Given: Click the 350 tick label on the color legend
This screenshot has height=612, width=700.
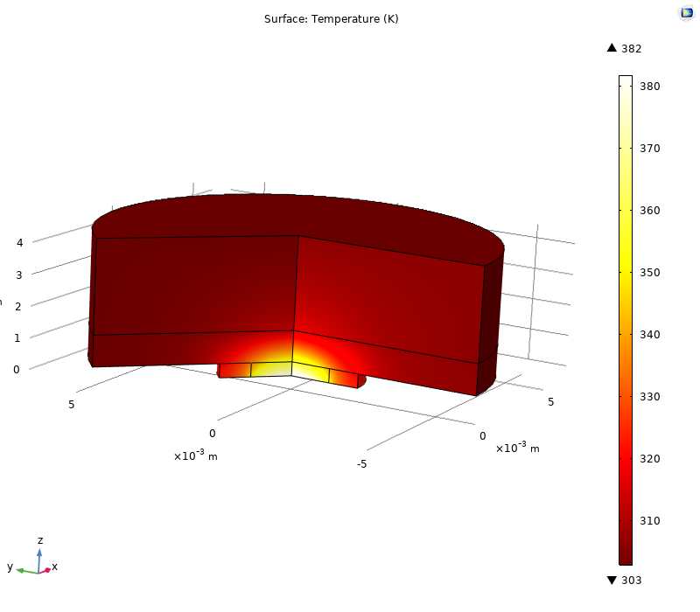Looking at the screenshot, I should [649, 272].
